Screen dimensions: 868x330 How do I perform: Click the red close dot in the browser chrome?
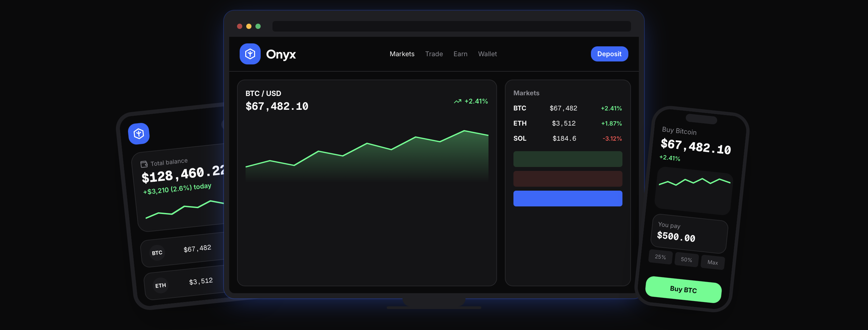[x=240, y=26]
